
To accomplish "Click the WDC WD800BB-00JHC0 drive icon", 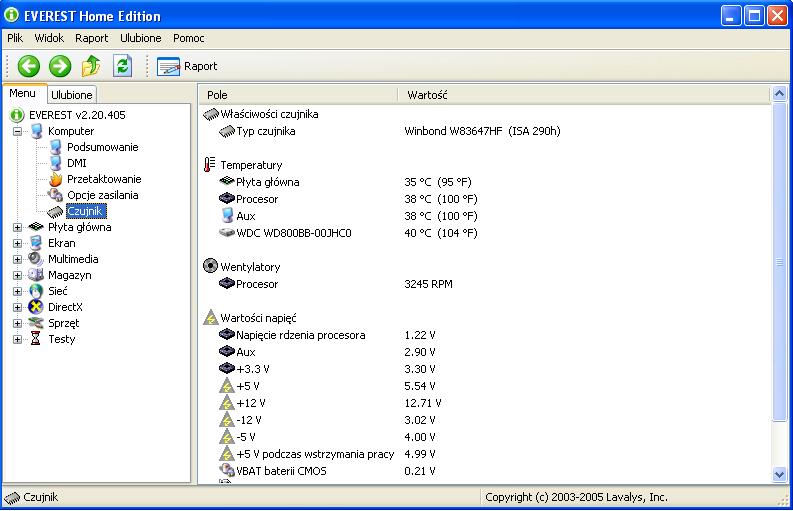I will click(x=227, y=232).
